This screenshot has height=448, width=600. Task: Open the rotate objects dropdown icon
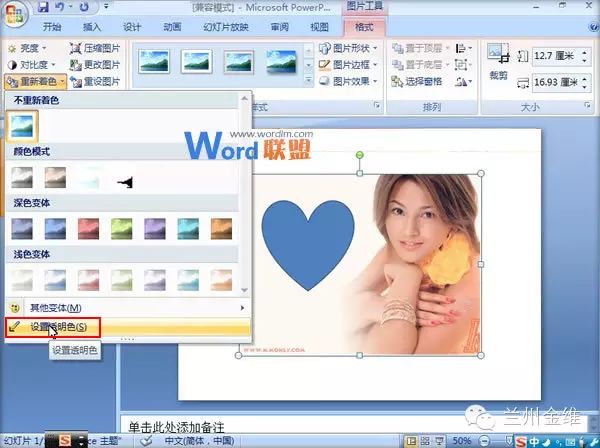[464, 81]
